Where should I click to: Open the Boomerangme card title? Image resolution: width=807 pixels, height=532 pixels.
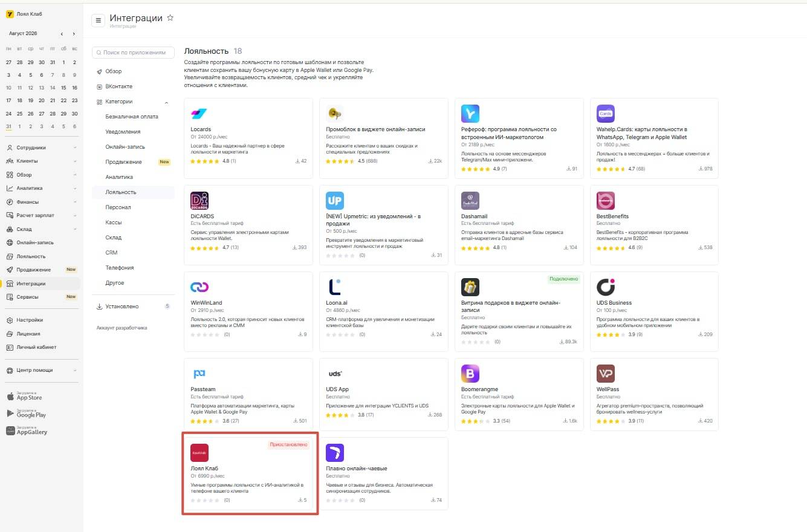[479, 389]
